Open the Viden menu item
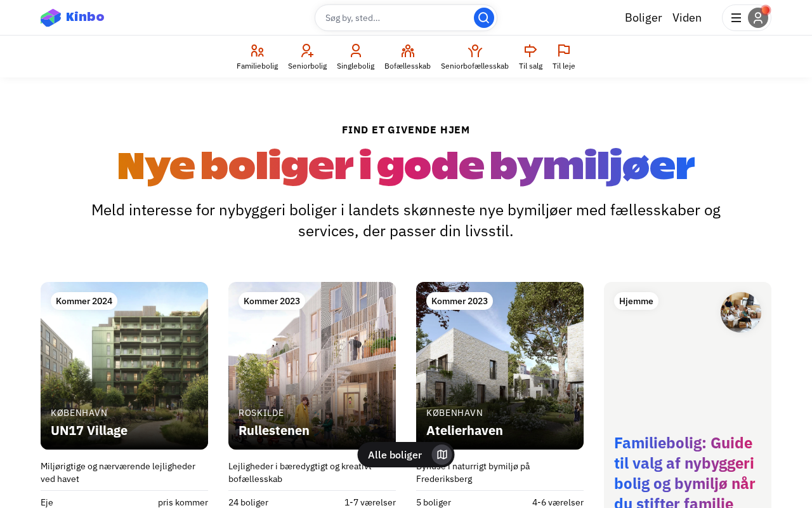Image resolution: width=812 pixels, height=508 pixels. 686,18
